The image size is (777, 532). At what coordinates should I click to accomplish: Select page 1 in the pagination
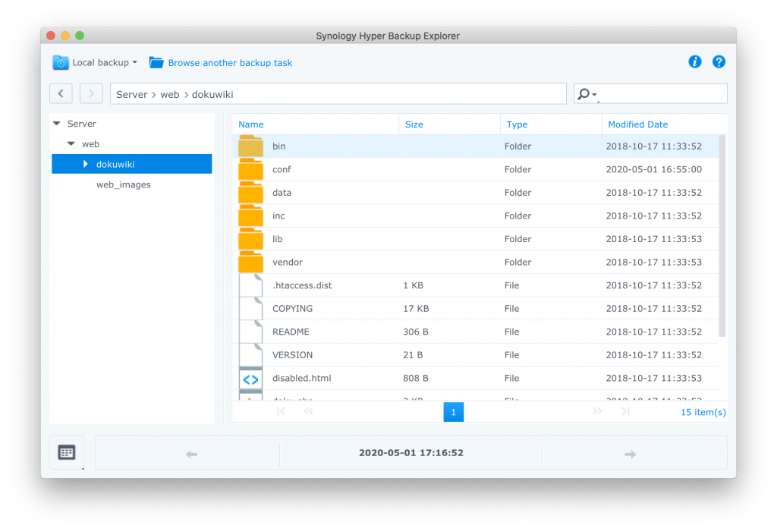[454, 412]
